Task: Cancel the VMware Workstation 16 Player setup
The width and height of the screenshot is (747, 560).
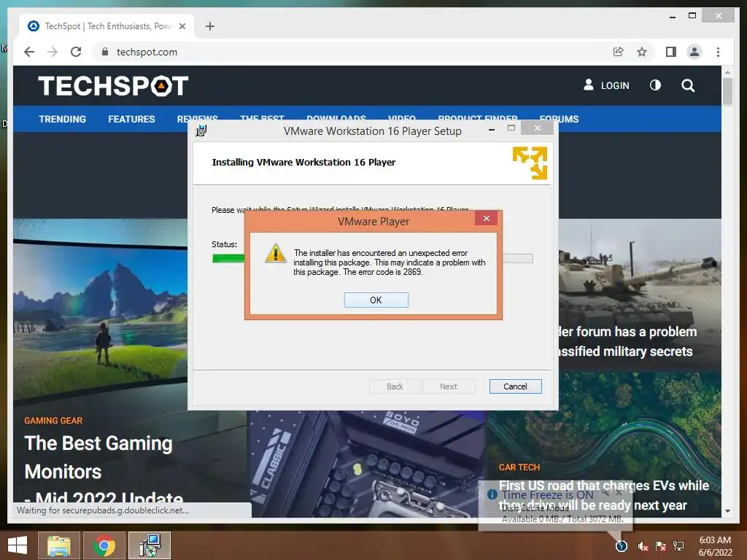Action: point(515,386)
